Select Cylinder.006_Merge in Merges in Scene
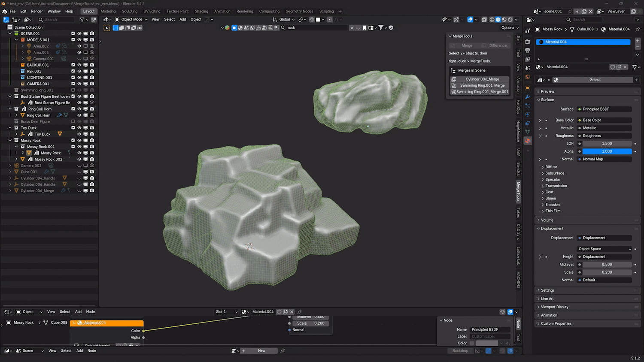Image resolution: width=644 pixels, height=362 pixels. 480,79
